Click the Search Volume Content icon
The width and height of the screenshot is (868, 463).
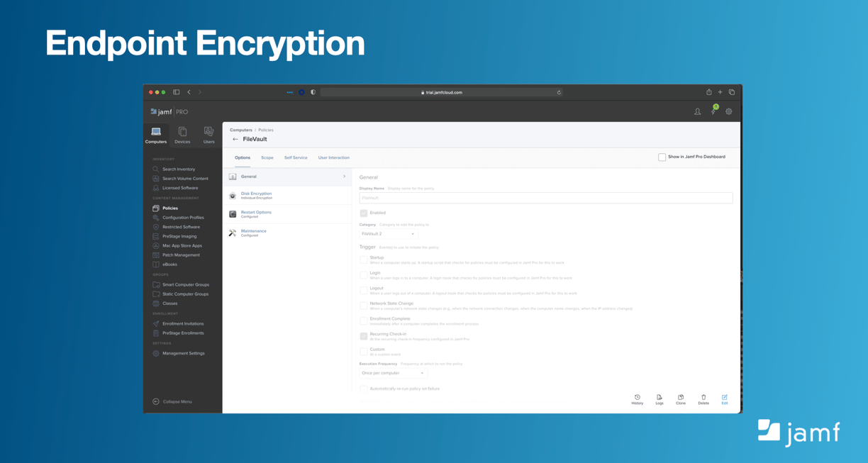tap(156, 179)
